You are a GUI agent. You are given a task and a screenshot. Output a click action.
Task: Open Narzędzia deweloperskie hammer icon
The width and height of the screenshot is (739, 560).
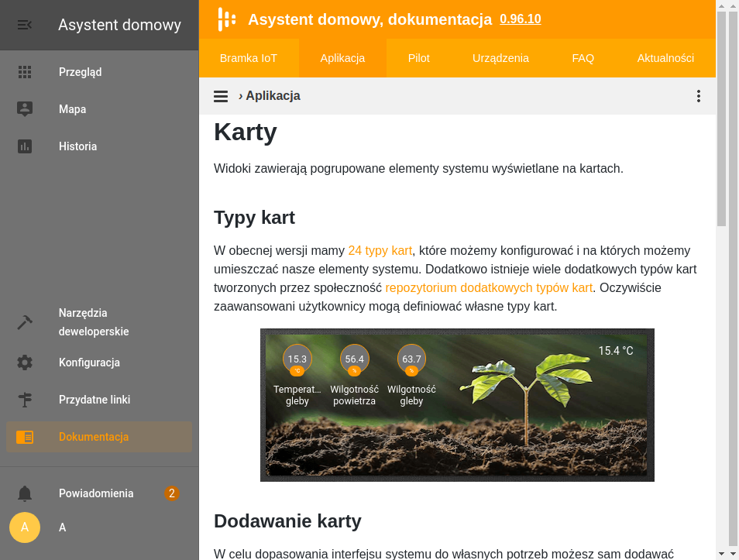25,322
